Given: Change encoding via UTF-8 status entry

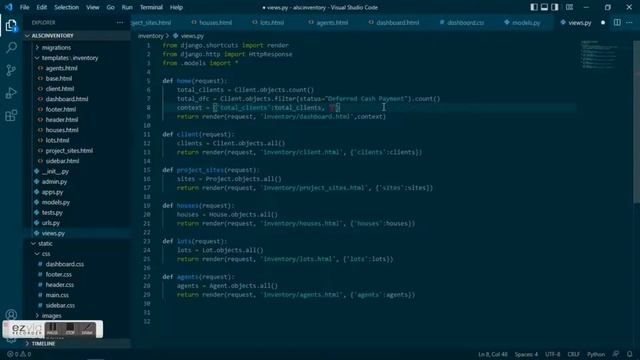Looking at the screenshot, I should pyautogui.click(x=553, y=354).
